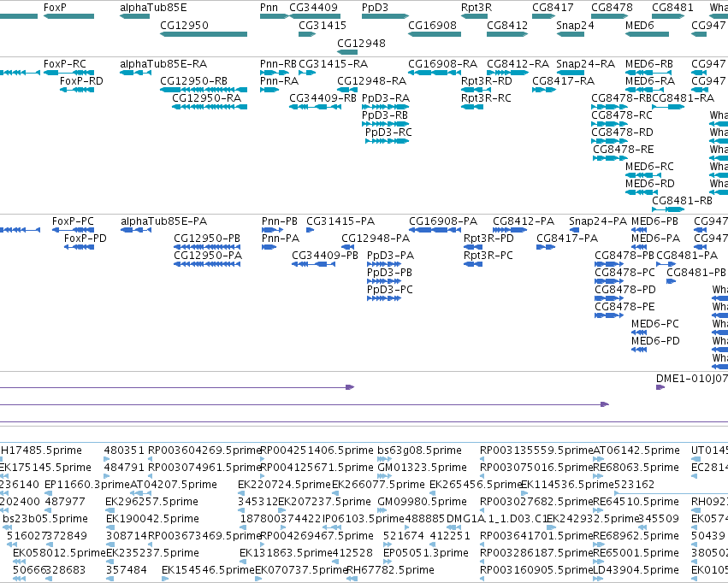Select the CG8478-PD protein label
This screenshot has height=583, width=728.
point(625,290)
